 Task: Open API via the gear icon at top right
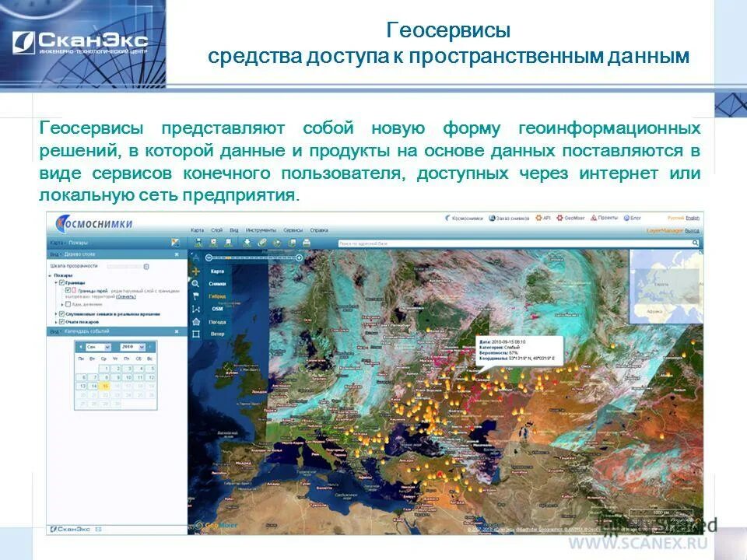537,219
